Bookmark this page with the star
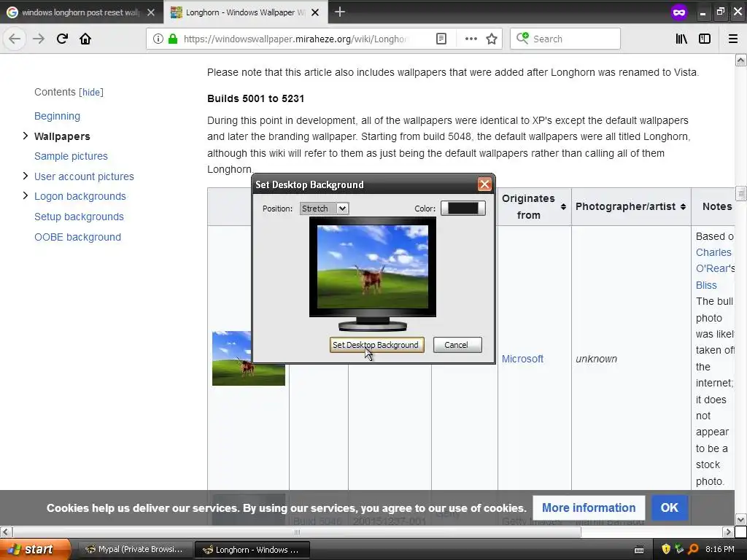The height and width of the screenshot is (560, 747). pyautogui.click(x=492, y=39)
